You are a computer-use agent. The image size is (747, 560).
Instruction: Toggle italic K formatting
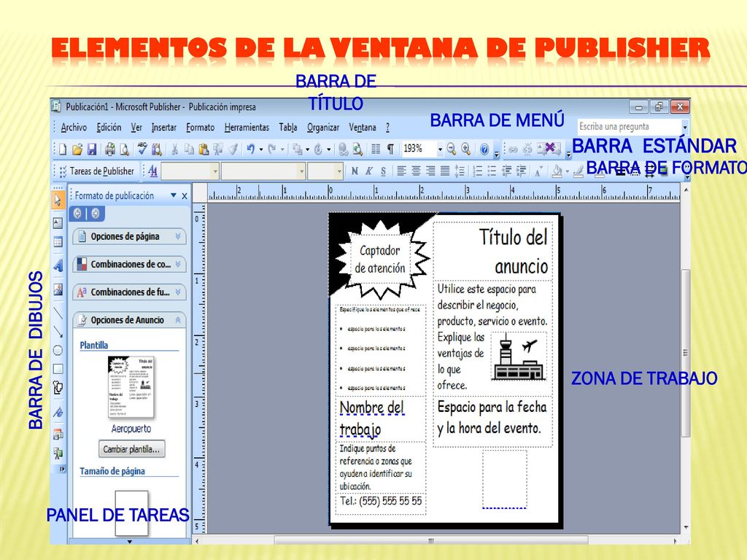[368, 171]
